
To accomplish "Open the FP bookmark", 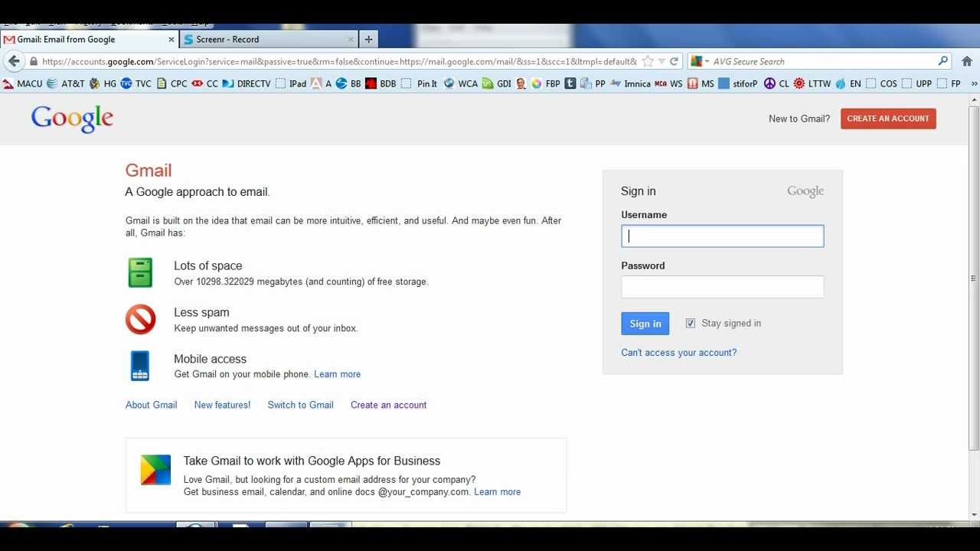I will 949,83.
